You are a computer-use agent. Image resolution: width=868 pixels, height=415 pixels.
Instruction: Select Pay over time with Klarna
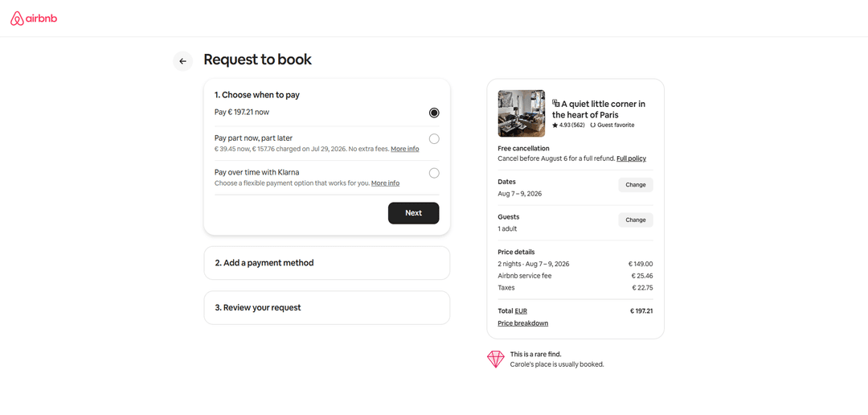tap(434, 173)
